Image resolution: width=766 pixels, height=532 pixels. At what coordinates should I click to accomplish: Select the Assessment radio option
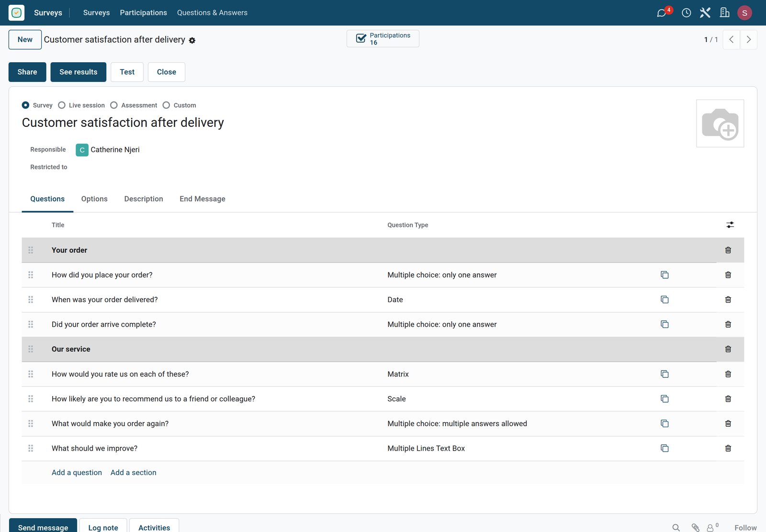(x=114, y=105)
